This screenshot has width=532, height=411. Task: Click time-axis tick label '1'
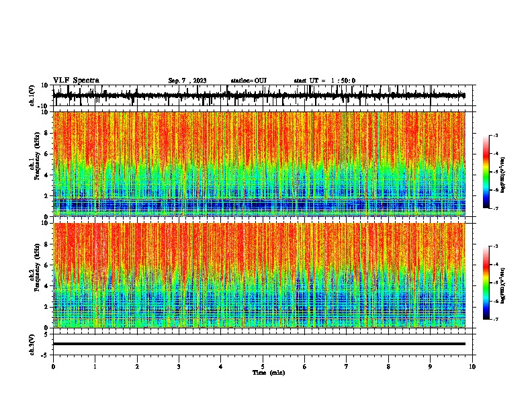(95, 367)
